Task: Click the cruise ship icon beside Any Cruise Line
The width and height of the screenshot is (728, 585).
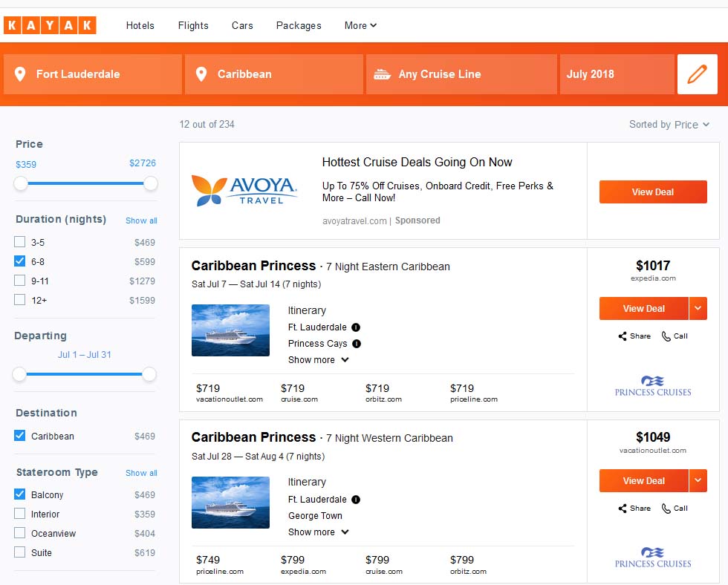Action: coord(382,74)
